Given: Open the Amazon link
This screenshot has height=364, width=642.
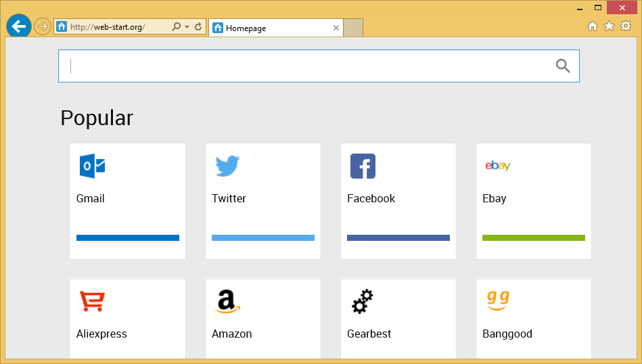Looking at the screenshot, I should pyautogui.click(x=232, y=334).
